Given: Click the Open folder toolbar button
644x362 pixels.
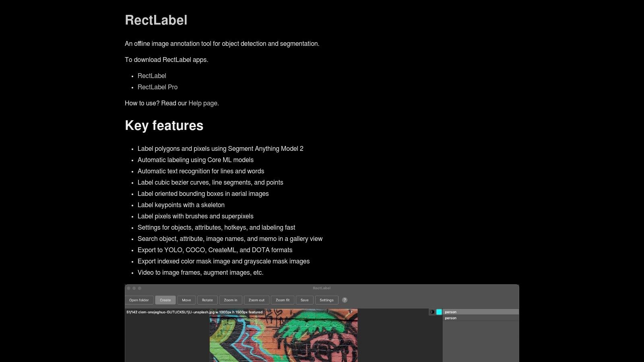Looking at the screenshot, I should tap(139, 300).
